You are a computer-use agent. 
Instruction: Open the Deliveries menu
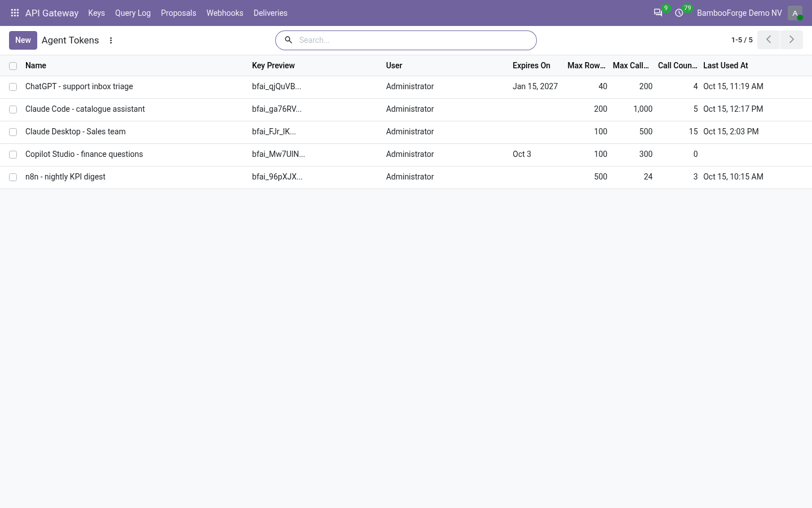tap(270, 13)
